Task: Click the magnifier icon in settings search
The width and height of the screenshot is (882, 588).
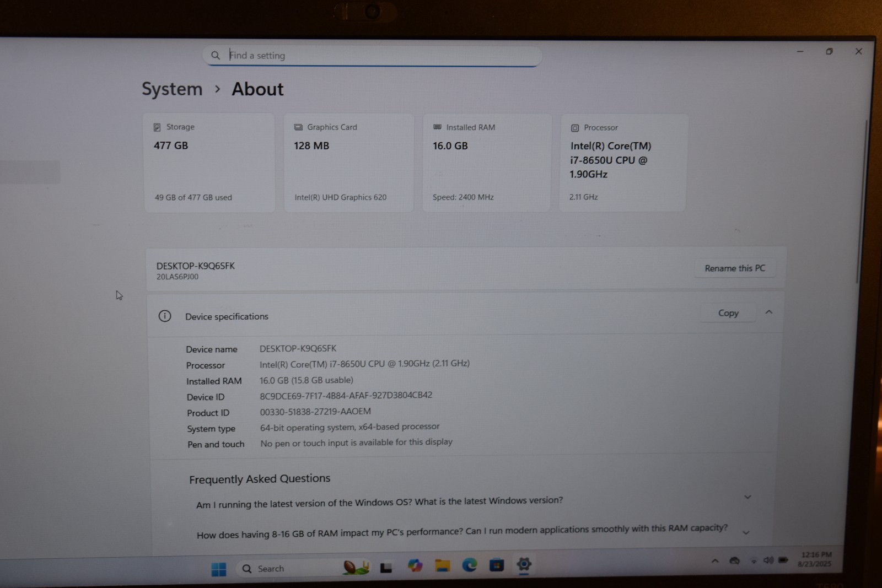Action: 216,55
